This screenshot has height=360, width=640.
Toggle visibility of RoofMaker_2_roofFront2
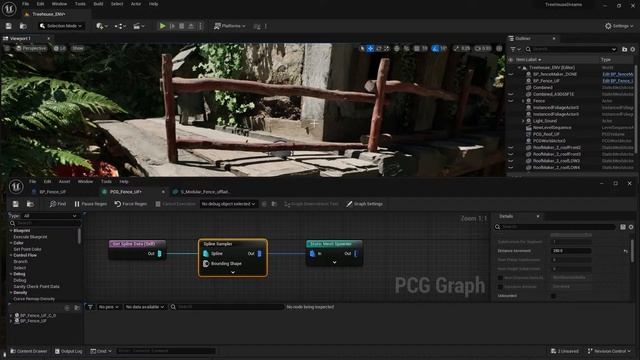pyautogui.click(x=511, y=147)
